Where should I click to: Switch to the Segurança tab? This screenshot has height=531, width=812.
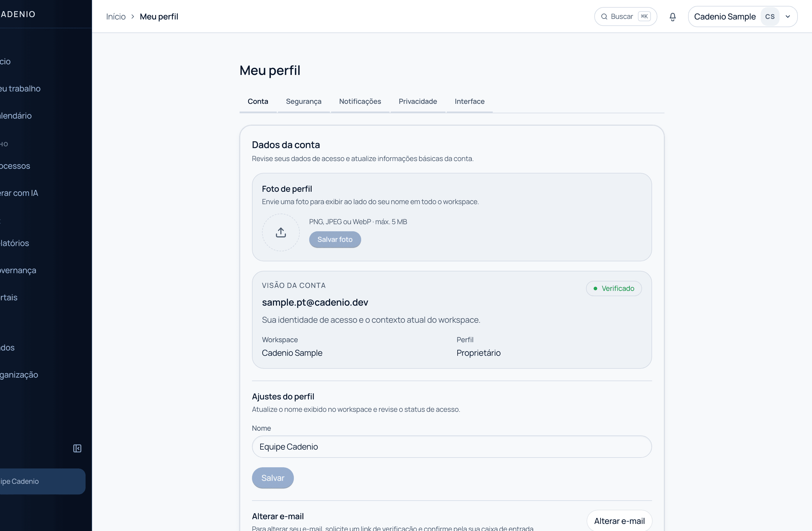303,102
